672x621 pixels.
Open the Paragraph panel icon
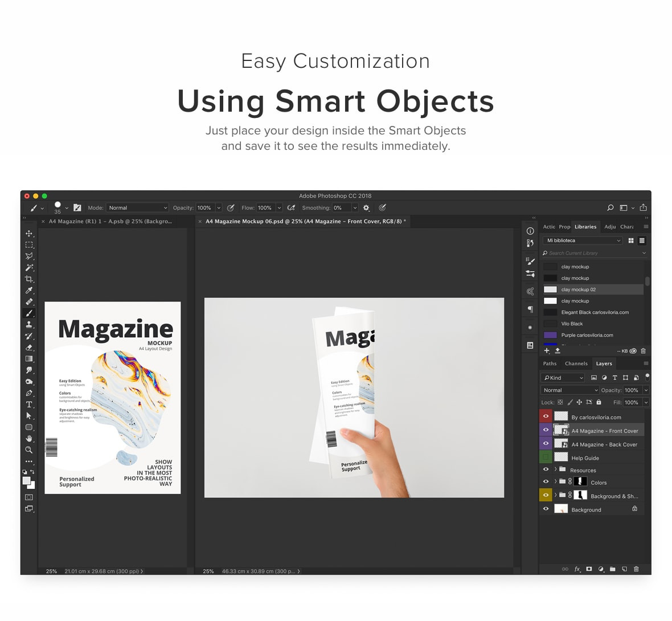tap(530, 309)
